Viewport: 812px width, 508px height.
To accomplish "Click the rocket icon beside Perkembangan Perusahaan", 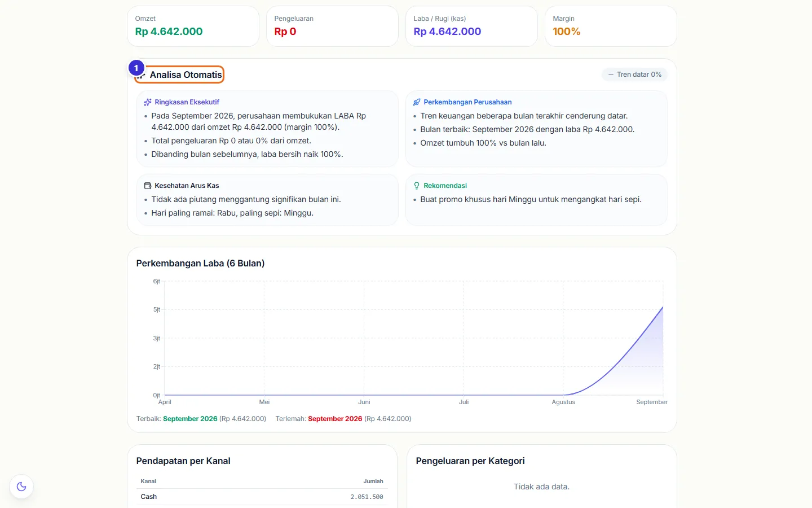I will [x=417, y=102].
